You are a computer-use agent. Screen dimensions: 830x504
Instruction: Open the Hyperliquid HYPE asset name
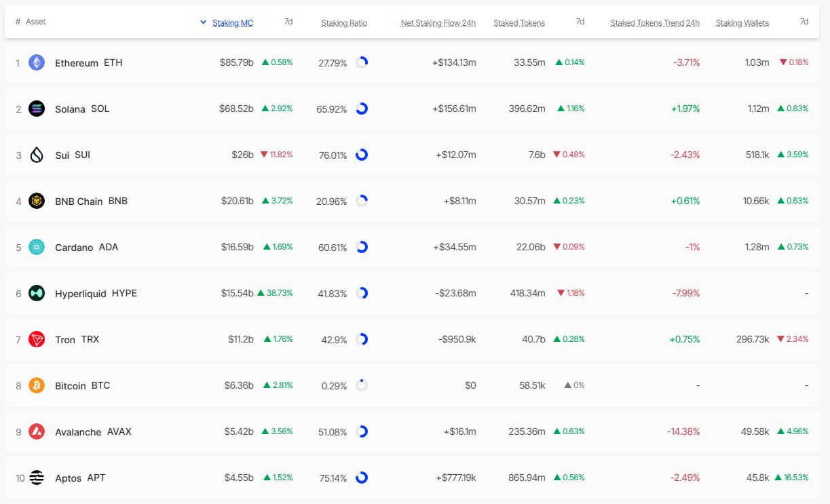(x=96, y=293)
